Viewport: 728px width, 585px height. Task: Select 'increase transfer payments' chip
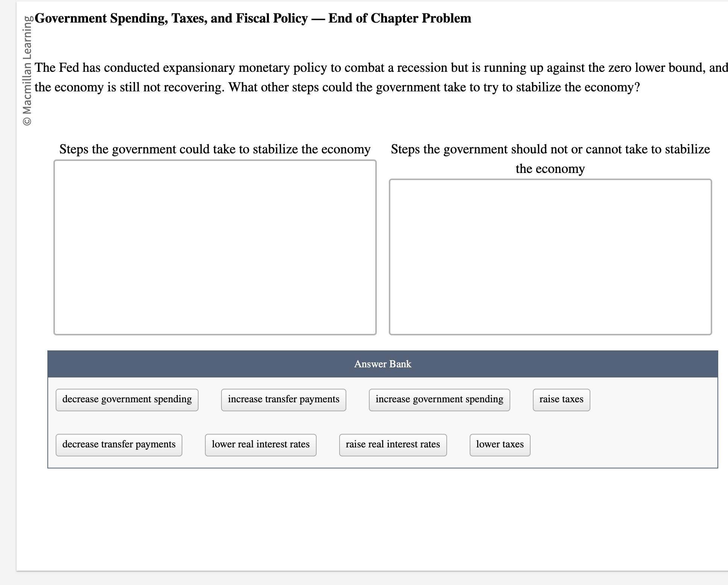click(283, 400)
